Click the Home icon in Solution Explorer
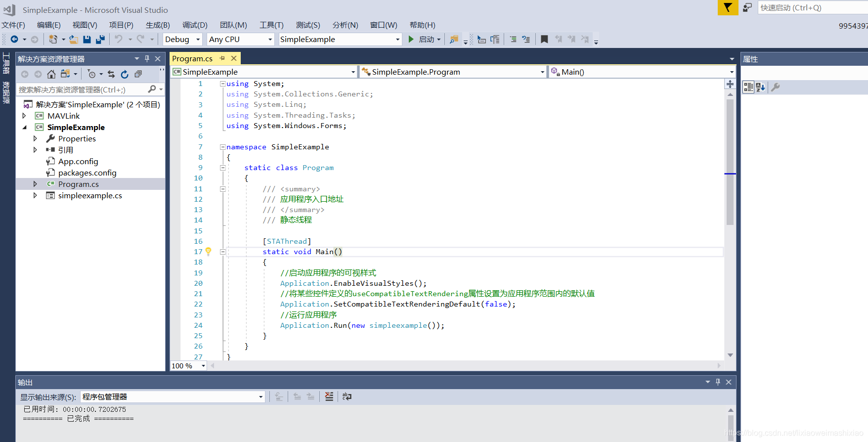 (51, 74)
